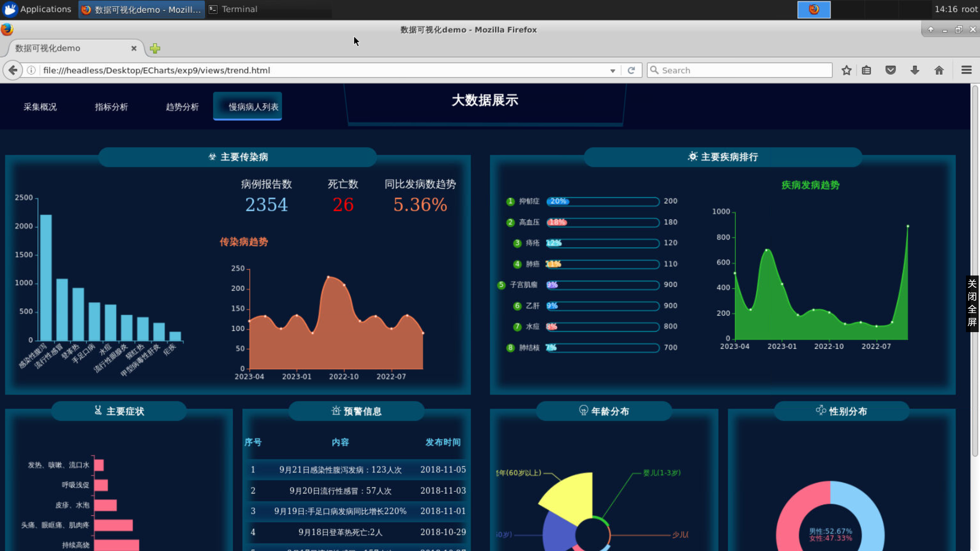Click the 大数据展示 page title
The height and width of the screenshot is (551, 980).
(485, 101)
